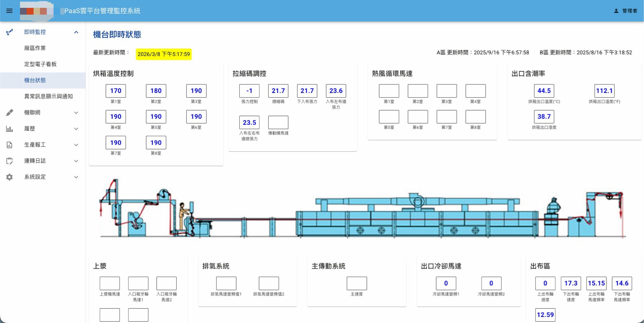Click the 管理者 user account icon
This screenshot has width=644, height=323.
click(616, 10)
